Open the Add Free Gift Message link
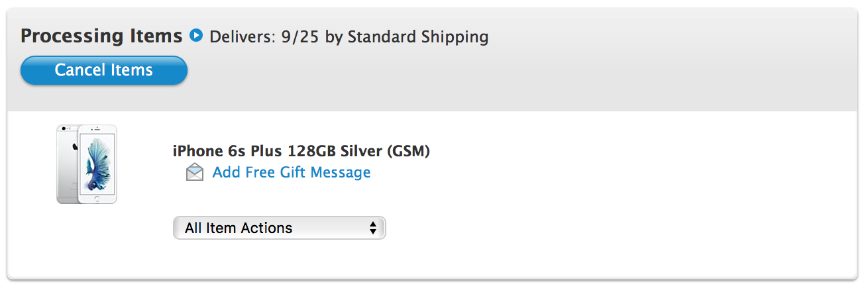This screenshot has height=298, width=868. click(x=292, y=173)
